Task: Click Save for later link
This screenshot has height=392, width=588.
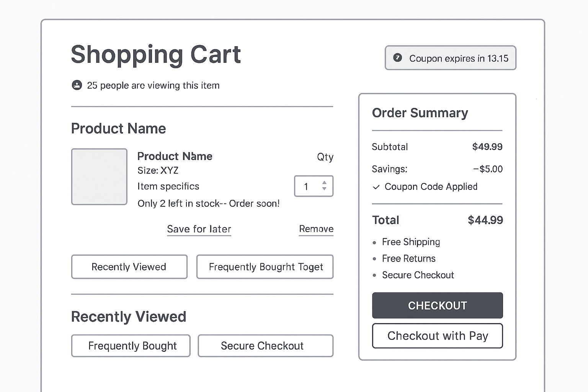Action: click(x=199, y=229)
